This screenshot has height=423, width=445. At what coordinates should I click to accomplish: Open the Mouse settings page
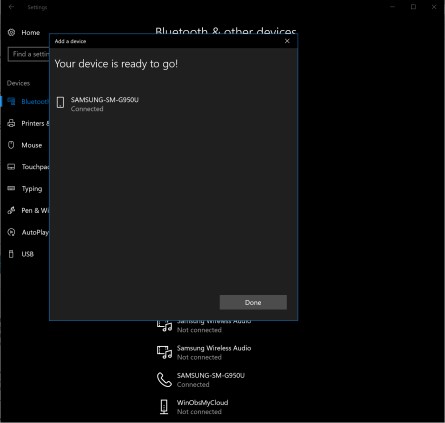pos(25,145)
